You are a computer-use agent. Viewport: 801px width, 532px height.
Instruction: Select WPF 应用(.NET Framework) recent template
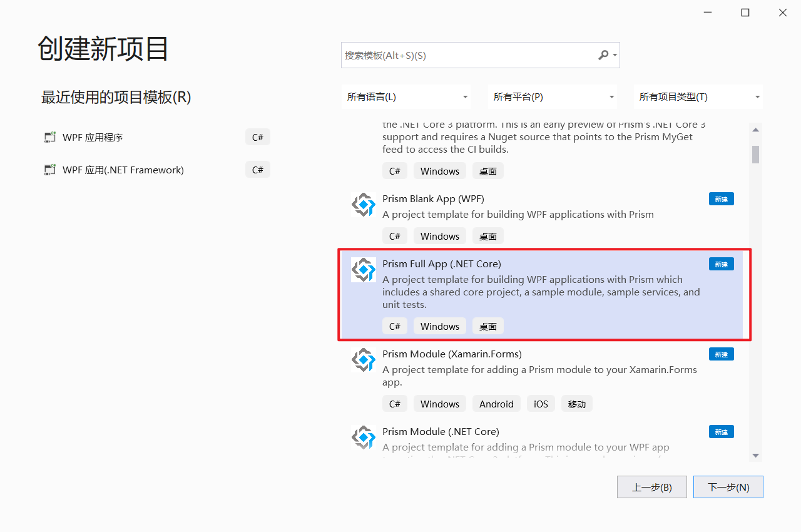click(x=156, y=170)
